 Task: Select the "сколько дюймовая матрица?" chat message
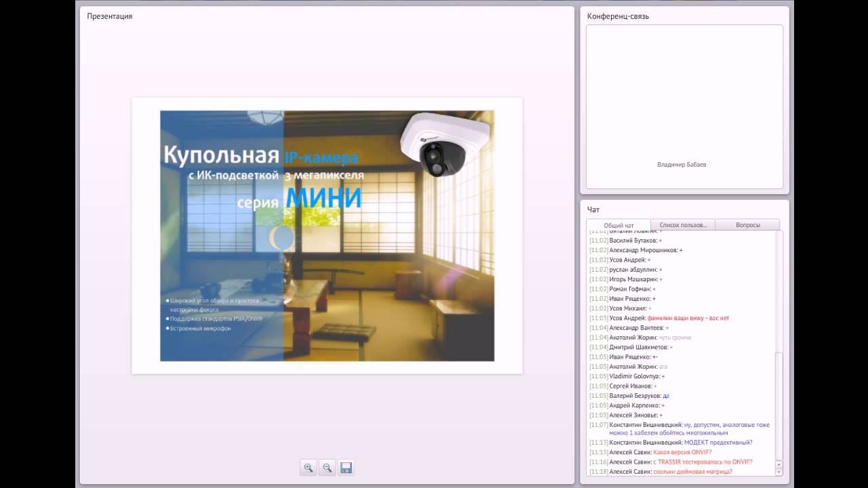[660, 471]
